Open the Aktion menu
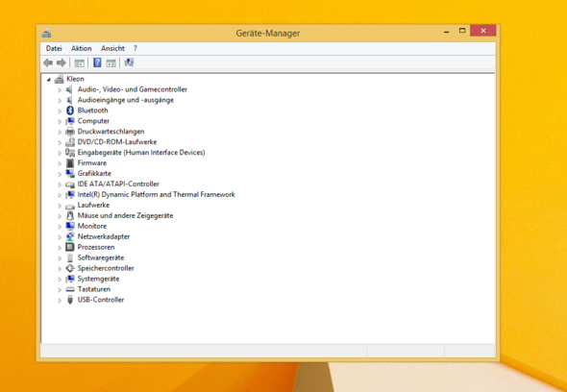The width and height of the screenshot is (567, 392). point(82,48)
